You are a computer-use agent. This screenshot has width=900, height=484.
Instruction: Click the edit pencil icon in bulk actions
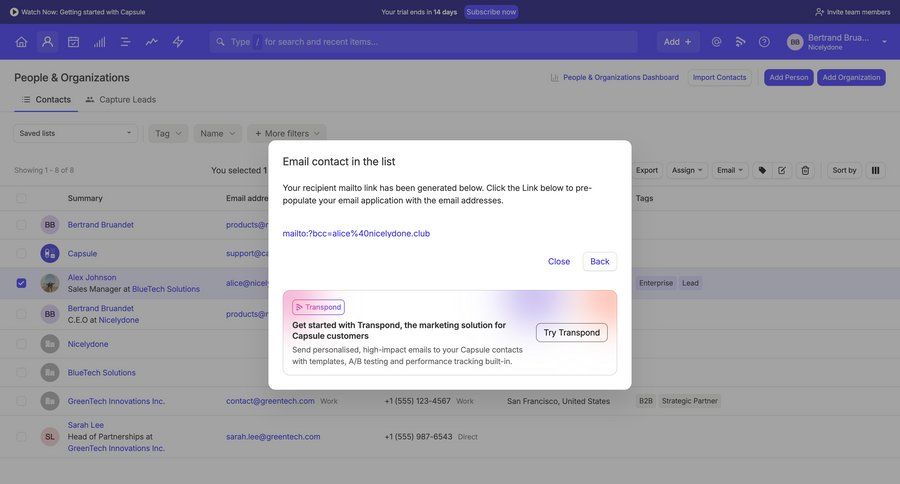pyautogui.click(x=782, y=171)
